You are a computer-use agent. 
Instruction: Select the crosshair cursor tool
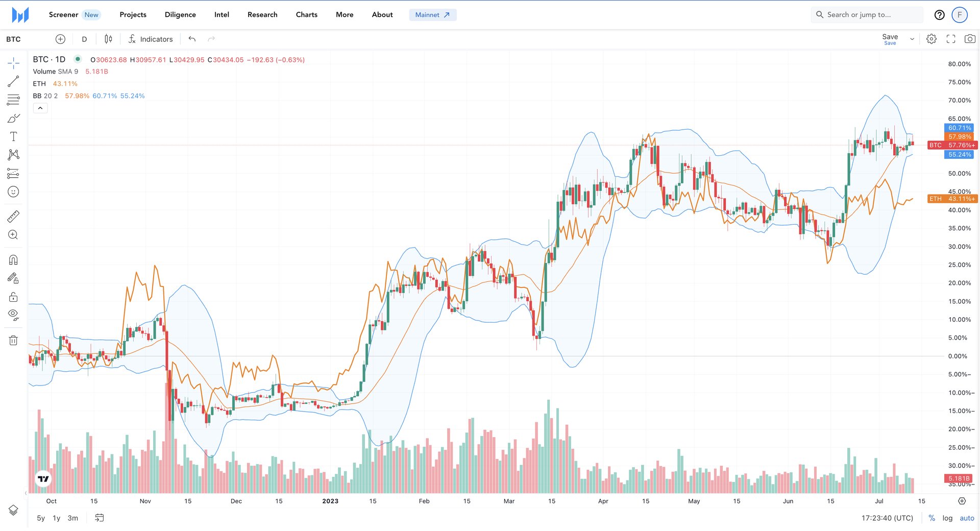[13, 62]
